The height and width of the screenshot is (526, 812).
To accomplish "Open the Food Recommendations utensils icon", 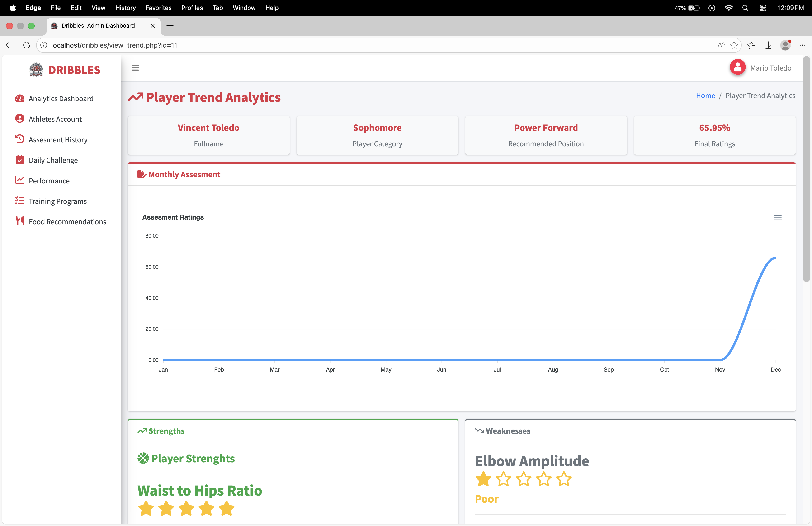I will click(x=20, y=221).
